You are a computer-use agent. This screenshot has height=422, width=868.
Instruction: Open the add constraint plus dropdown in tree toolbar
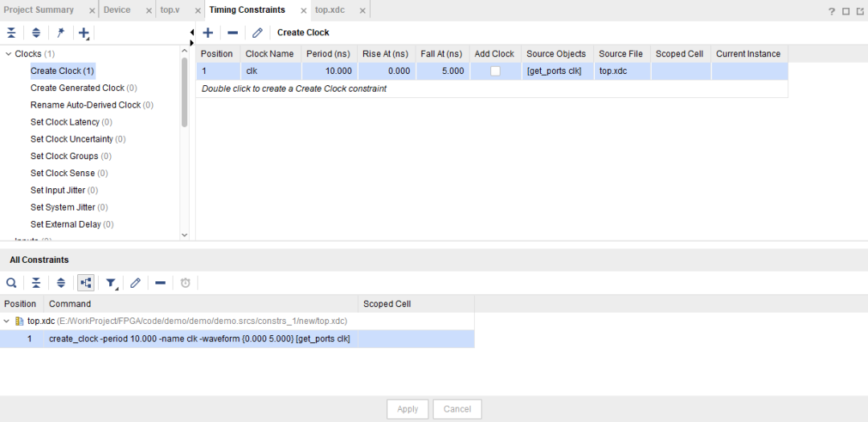(84, 33)
